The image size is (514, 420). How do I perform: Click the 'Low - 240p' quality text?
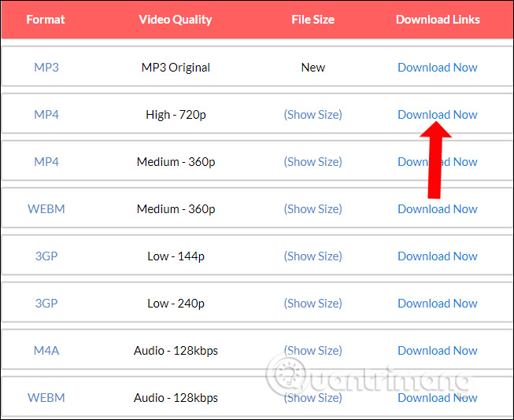176,304
